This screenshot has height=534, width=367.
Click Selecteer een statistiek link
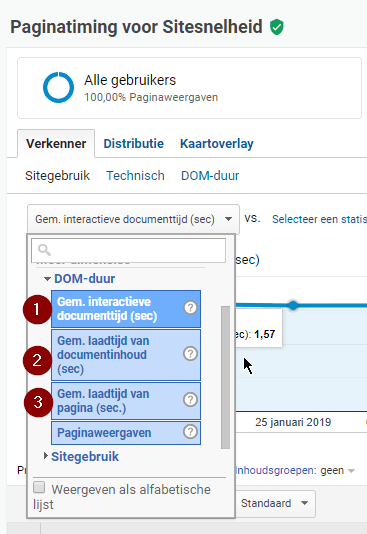pos(319,219)
